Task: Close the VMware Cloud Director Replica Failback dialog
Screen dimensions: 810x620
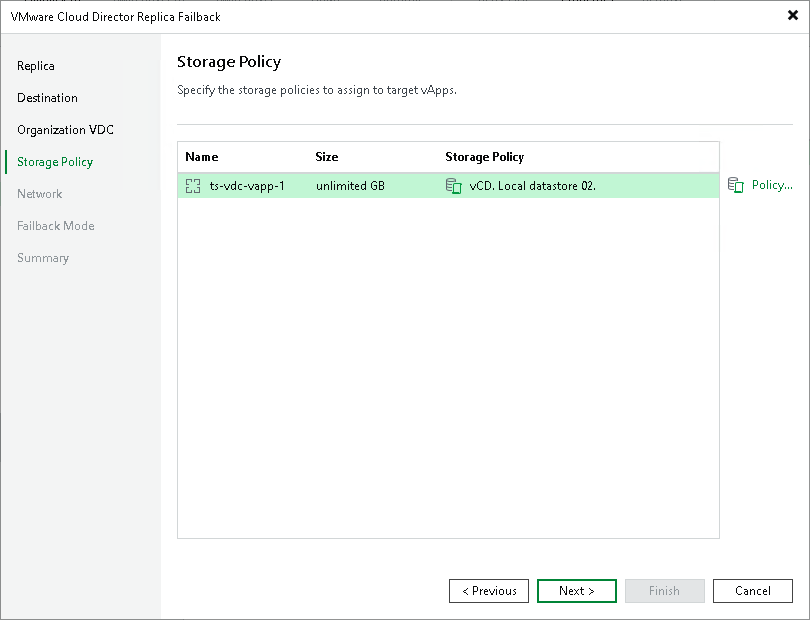Action: click(x=794, y=16)
